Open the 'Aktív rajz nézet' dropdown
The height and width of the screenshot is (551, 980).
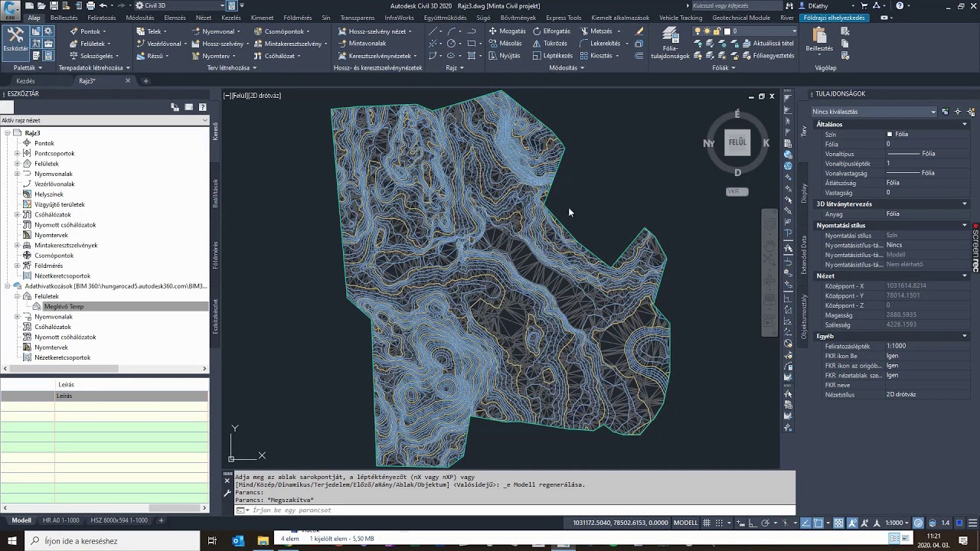point(104,120)
